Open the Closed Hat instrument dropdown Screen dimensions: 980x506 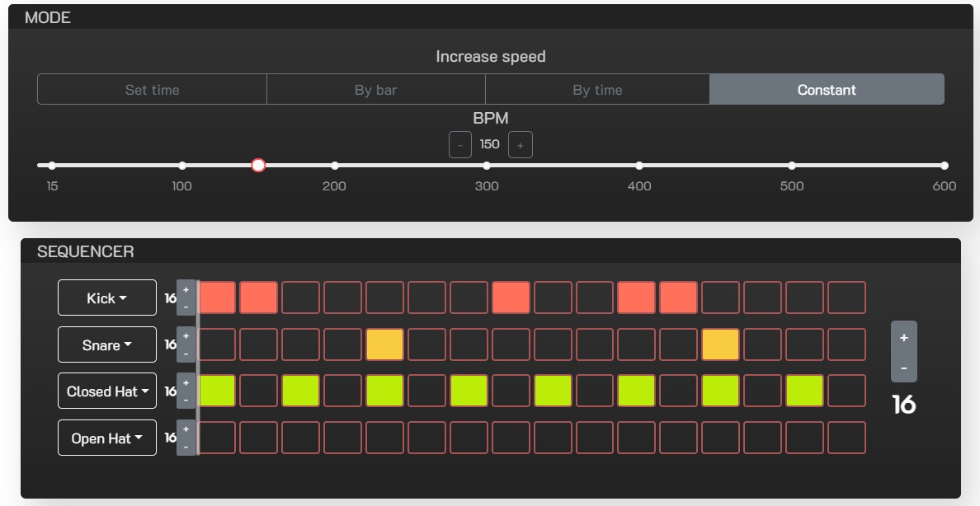[106, 391]
